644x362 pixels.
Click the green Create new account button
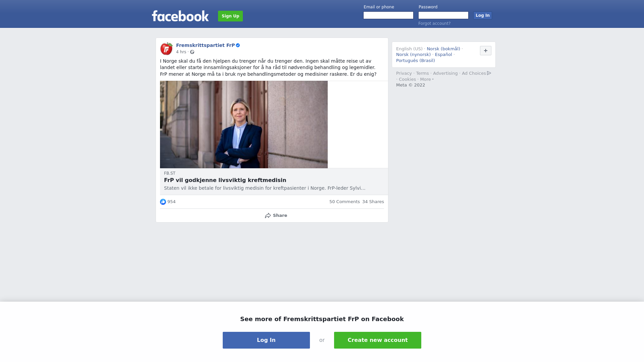[378, 340]
